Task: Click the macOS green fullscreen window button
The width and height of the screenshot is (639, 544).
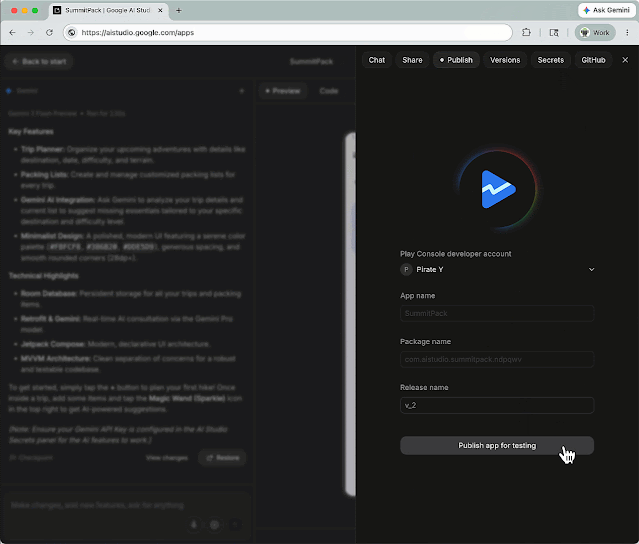Action: coord(35,11)
